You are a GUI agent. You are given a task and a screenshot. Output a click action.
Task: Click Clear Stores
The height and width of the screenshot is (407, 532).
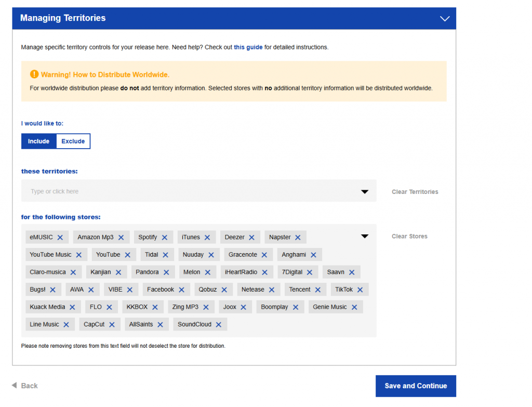click(x=409, y=237)
